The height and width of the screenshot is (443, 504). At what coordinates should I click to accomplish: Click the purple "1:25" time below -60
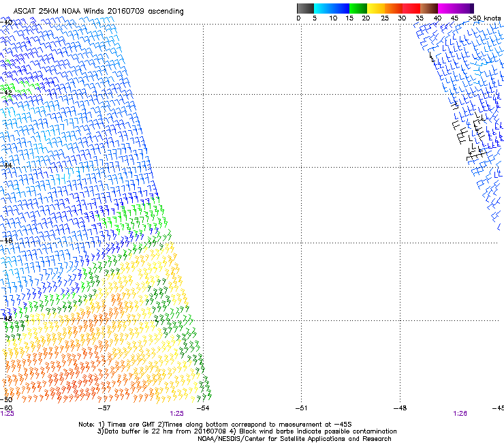tap(7, 414)
